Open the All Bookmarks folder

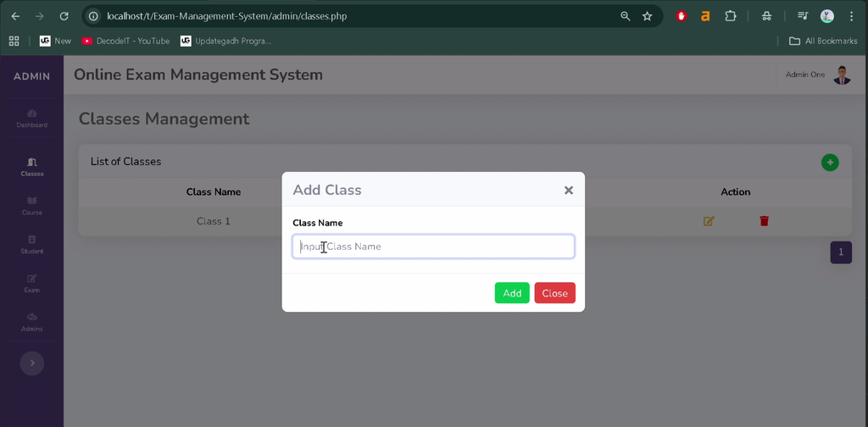tap(823, 41)
